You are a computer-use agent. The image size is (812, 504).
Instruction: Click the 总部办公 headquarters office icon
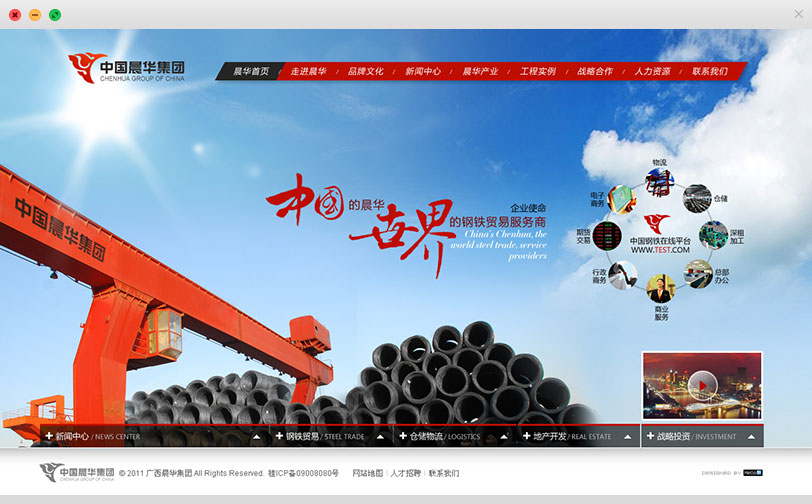[x=696, y=272]
